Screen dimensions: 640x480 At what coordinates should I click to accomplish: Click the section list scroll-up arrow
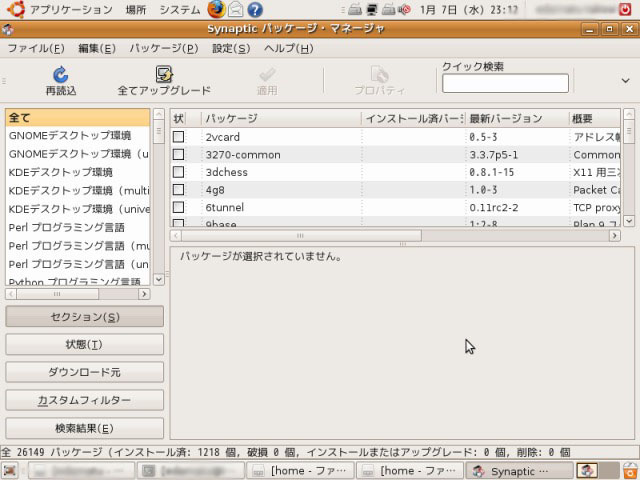click(x=159, y=114)
